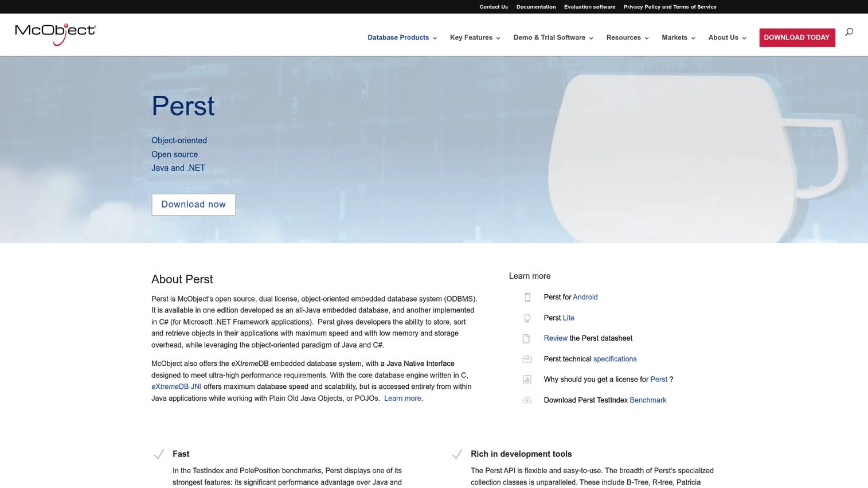Open the search magnifier icon

coord(849,32)
